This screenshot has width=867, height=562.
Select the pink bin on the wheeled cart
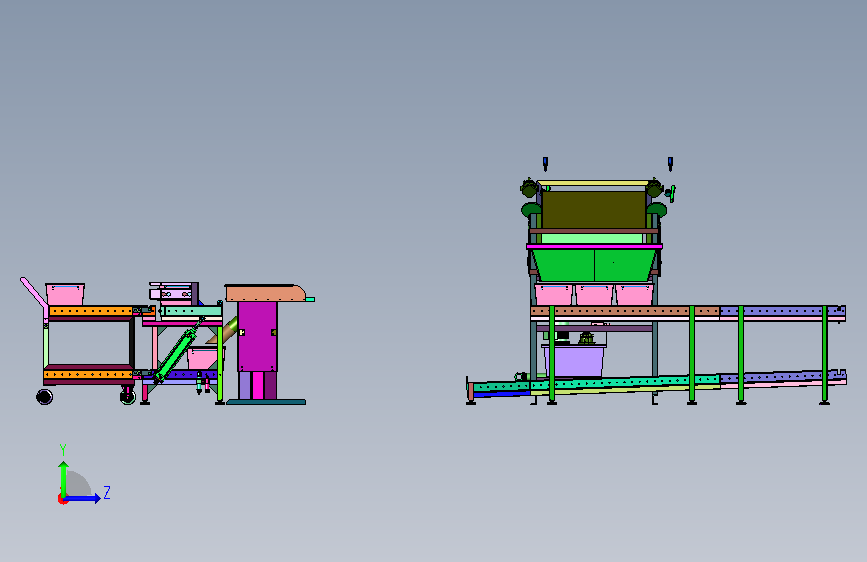(x=65, y=294)
